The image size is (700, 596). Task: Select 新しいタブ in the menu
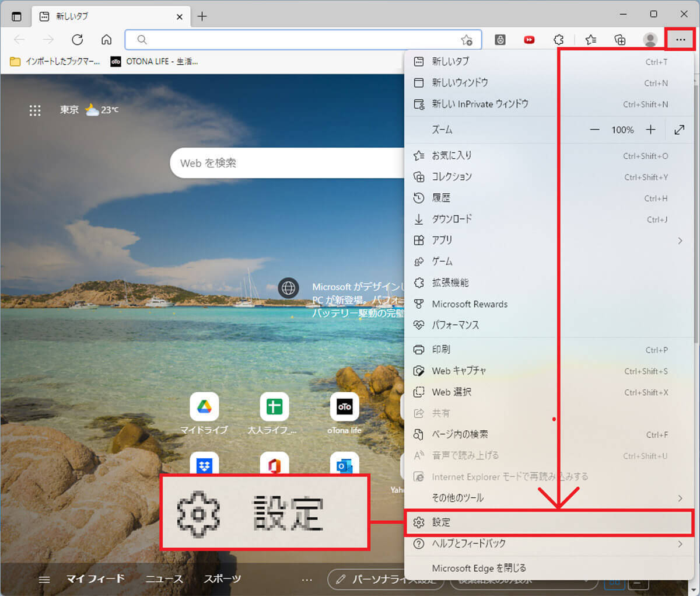point(549,61)
